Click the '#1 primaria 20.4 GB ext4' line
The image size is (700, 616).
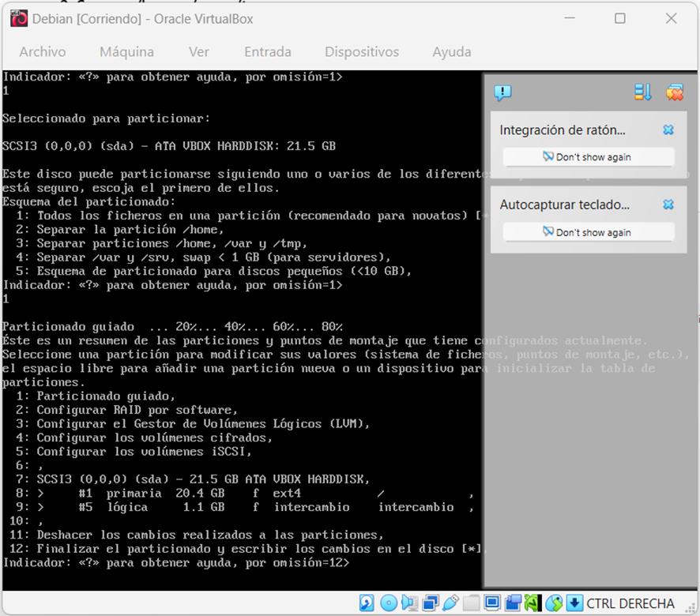pyautogui.click(x=245, y=494)
